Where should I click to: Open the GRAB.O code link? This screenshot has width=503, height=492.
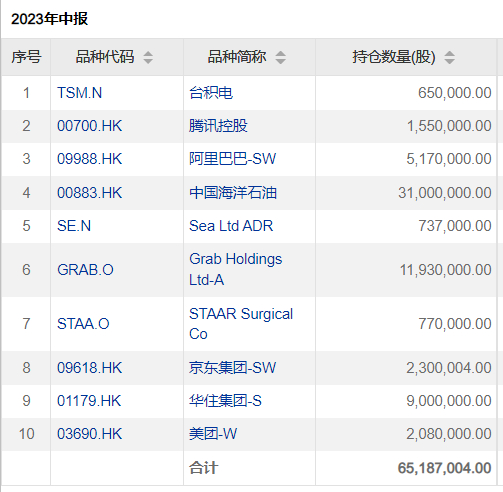[x=85, y=270]
